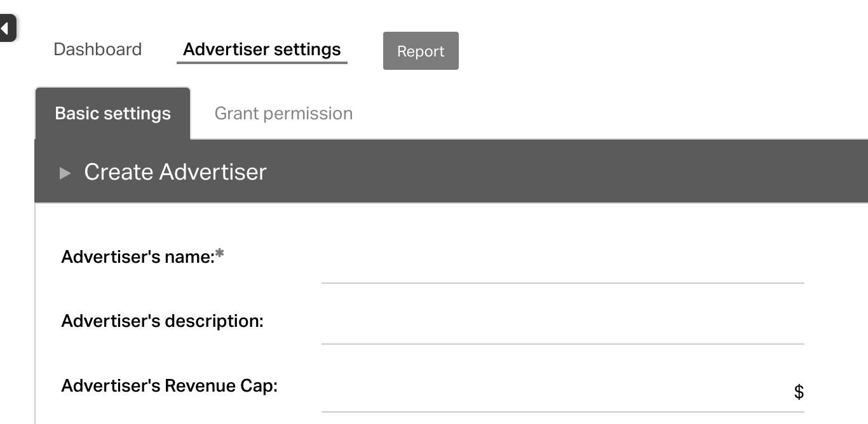Open the Grant permission tab

coord(283,114)
